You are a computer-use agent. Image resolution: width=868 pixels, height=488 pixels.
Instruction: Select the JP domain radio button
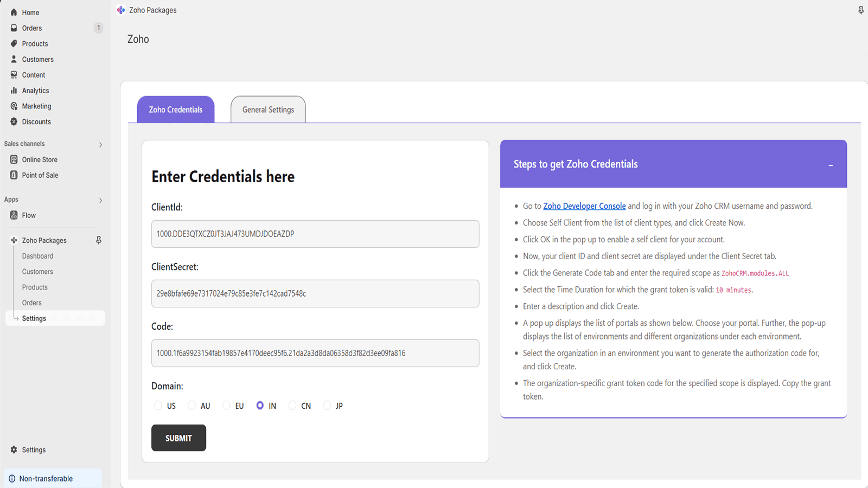click(327, 405)
